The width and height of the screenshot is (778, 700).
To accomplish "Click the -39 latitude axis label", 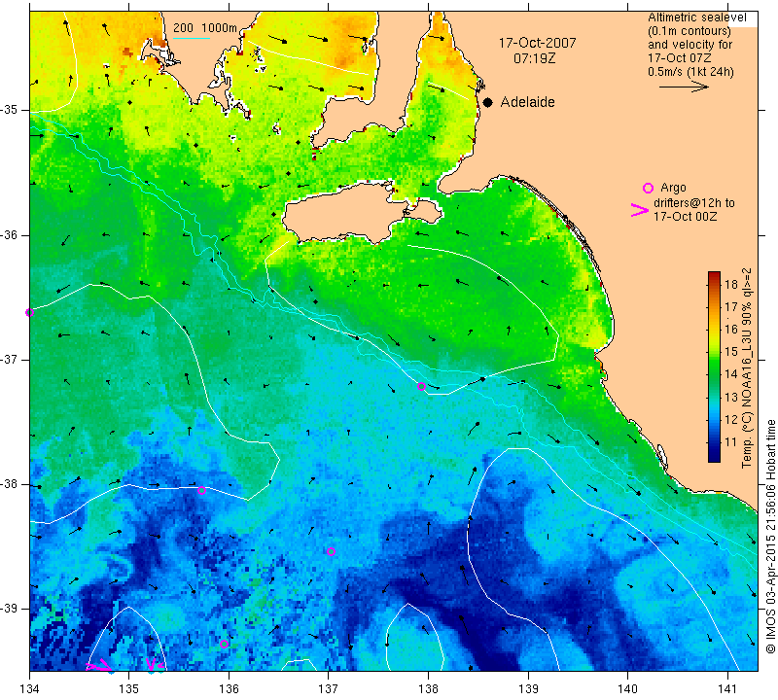I will tap(10, 609).
